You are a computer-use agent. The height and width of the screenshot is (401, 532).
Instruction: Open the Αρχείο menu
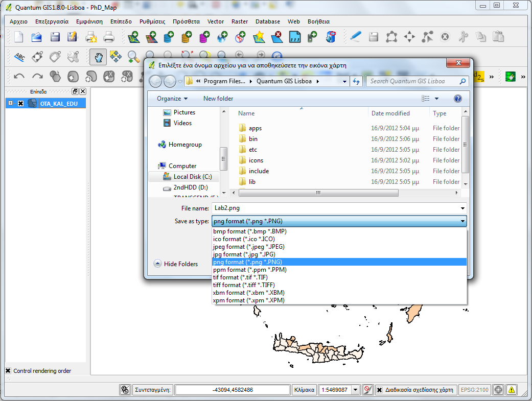click(19, 21)
